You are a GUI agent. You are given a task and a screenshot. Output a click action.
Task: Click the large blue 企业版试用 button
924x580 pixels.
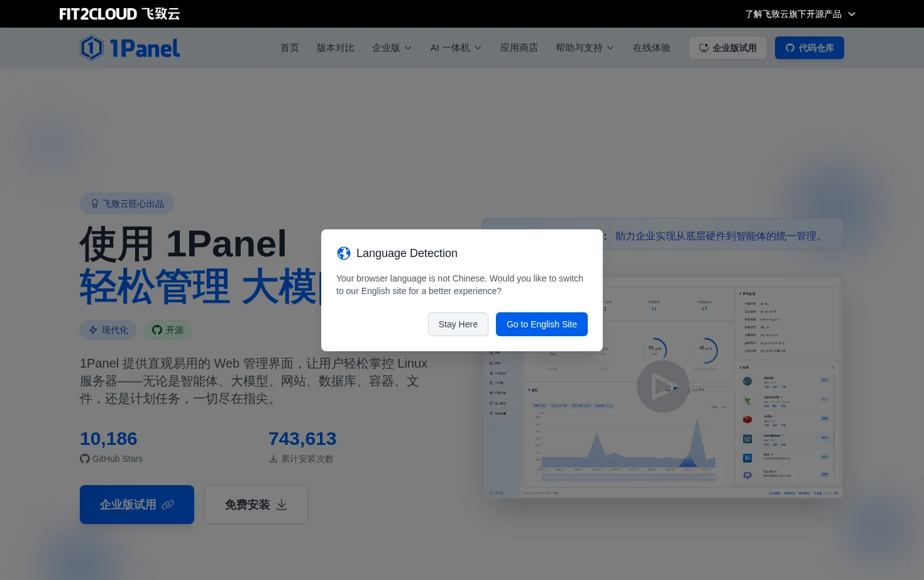point(137,505)
